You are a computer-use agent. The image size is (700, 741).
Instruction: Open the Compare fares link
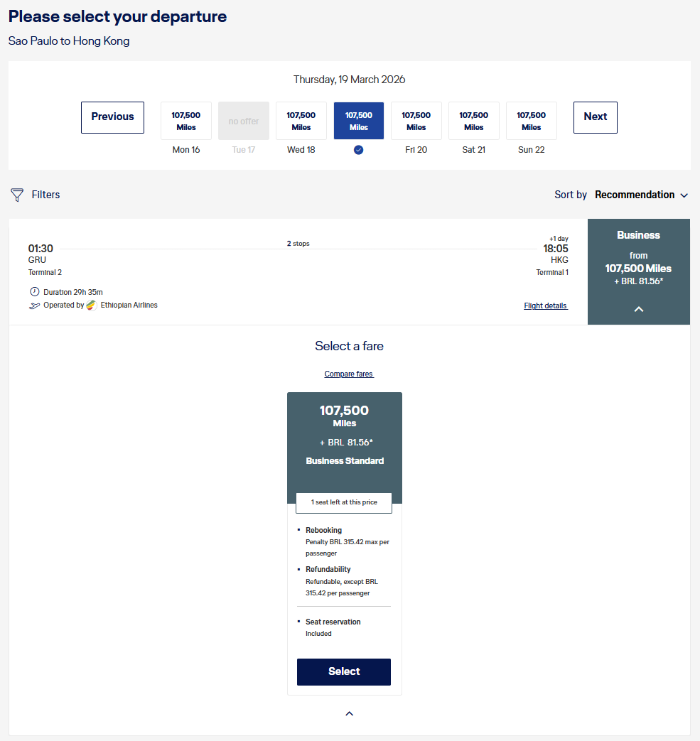coord(349,374)
